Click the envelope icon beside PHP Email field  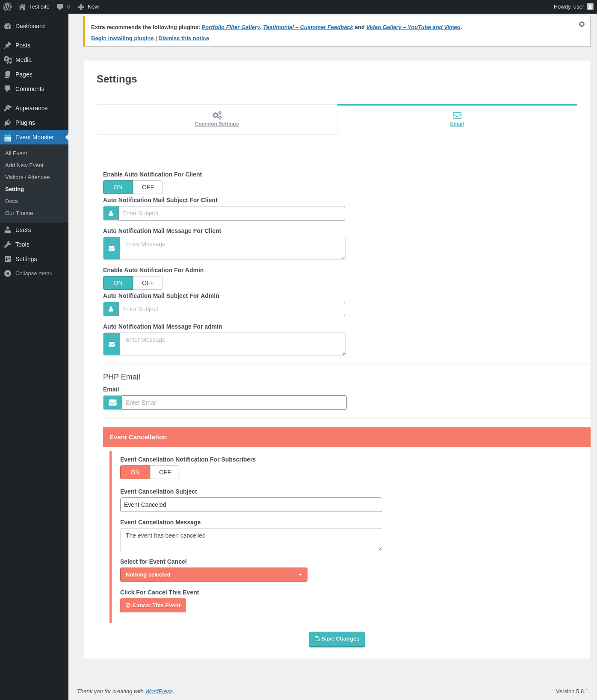coord(113,403)
